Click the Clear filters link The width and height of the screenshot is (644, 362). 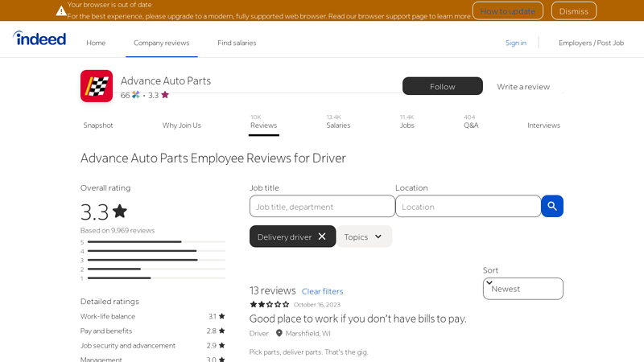coord(323,291)
